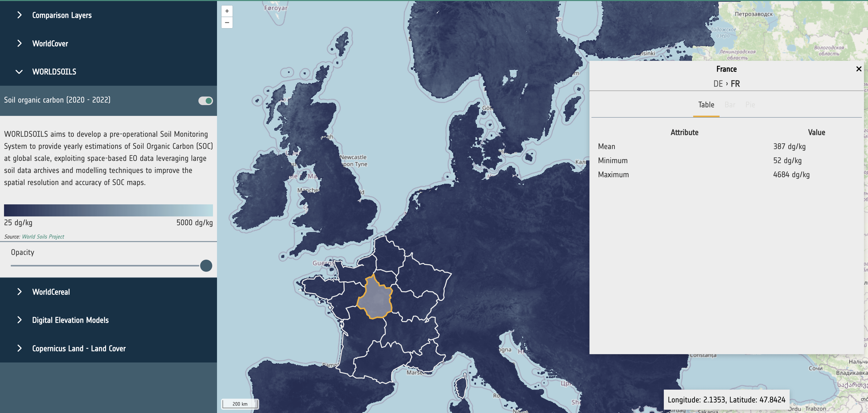Click the soil carbon color gradient legend
Screen dimensions: 868x413
point(108,210)
